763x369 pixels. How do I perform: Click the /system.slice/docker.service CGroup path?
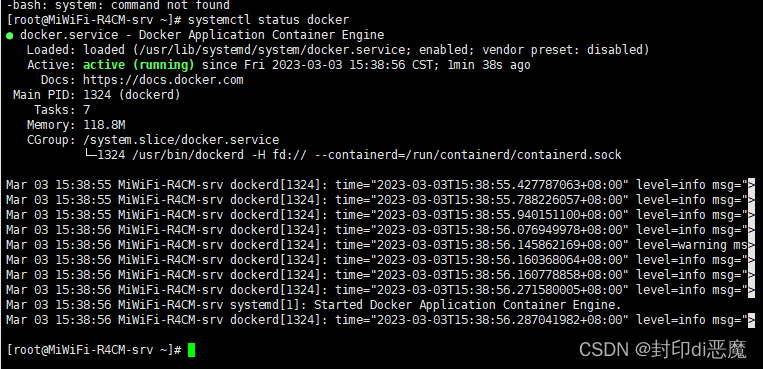click(181, 140)
